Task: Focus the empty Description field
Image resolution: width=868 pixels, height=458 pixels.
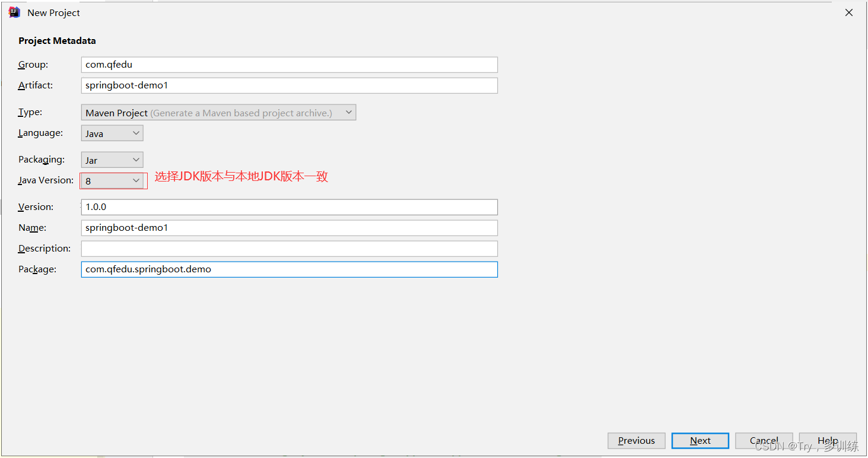Action: click(x=290, y=249)
